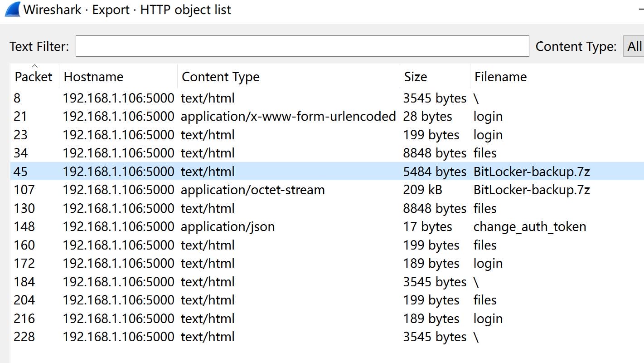Select packet 216 login row

(x=327, y=319)
